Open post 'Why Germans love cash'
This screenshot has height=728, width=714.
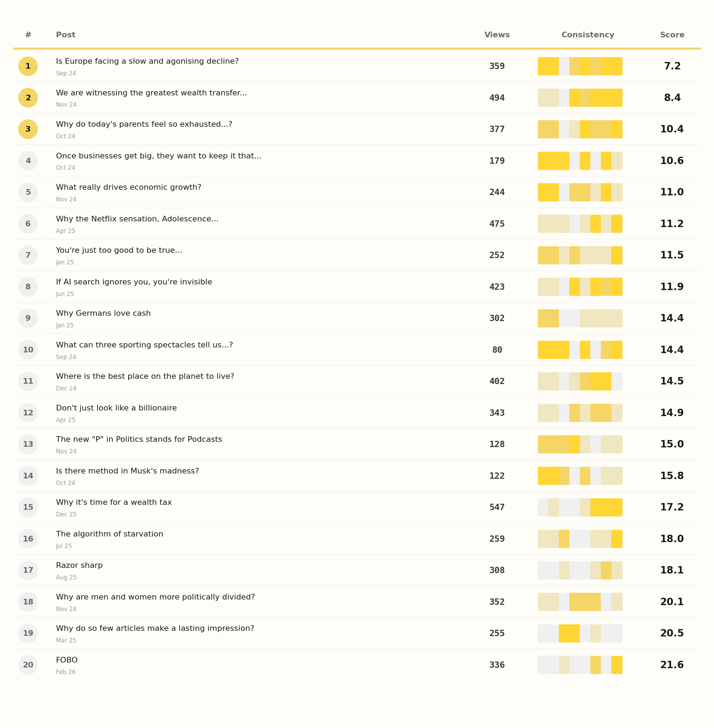click(x=103, y=313)
